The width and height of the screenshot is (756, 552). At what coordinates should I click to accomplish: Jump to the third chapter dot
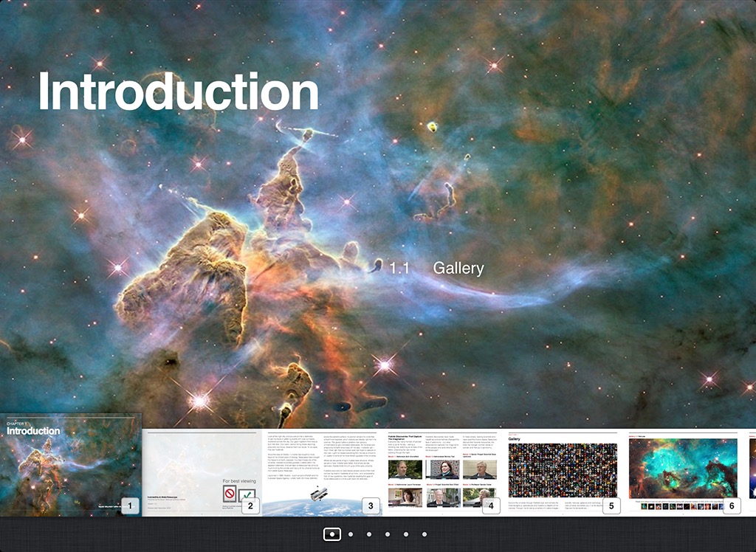tap(369, 534)
